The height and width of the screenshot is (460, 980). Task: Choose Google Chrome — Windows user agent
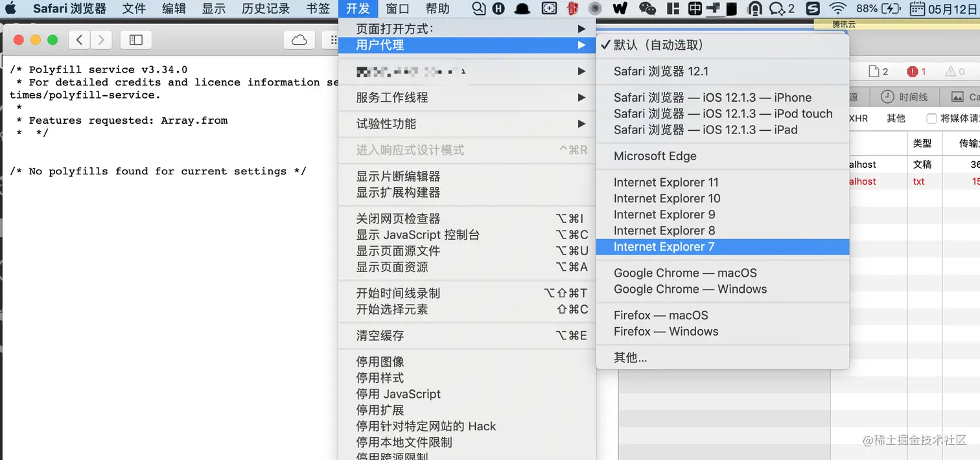pyautogui.click(x=722, y=289)
